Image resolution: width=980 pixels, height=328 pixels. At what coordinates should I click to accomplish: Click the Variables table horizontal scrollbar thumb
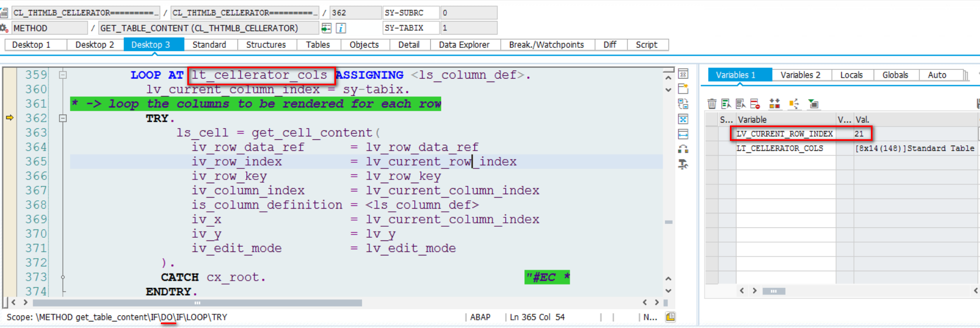tap(773, 291)
